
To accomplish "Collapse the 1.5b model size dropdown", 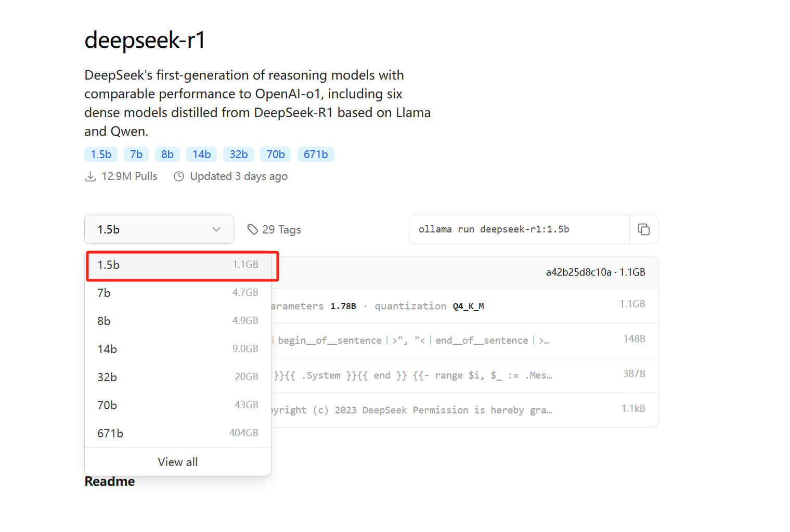I will (159, 229).
